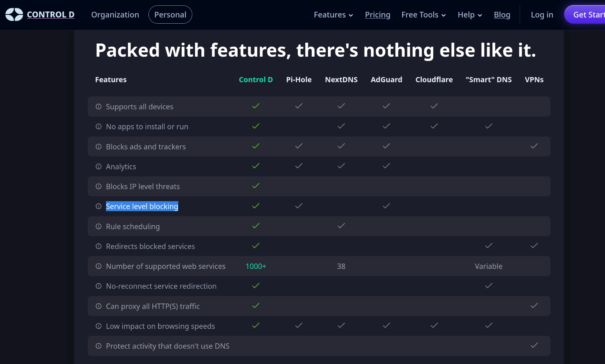Click info icon beside Redirects blocked services
Image resolution: width=605 pixels, height=364 pixels.
tap(99, 246)
